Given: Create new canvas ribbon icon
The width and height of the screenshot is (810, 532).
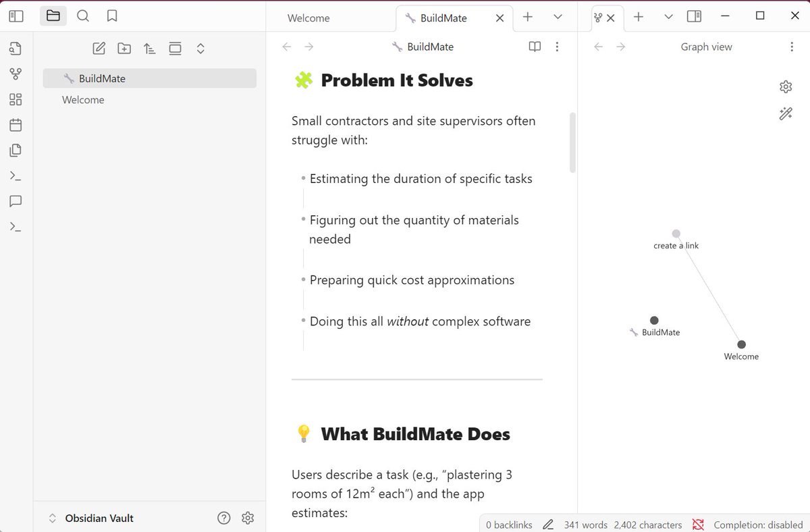Looking at the screenshot, I should 16,99.
